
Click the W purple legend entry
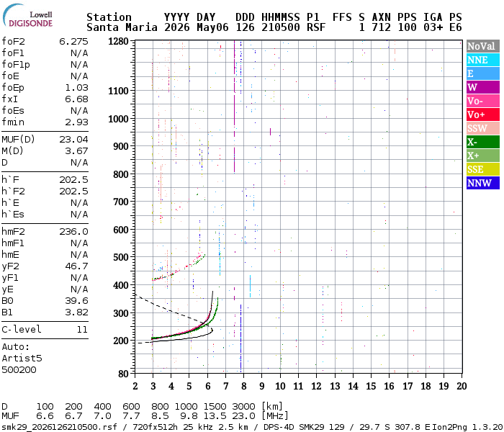pos(483,87)
